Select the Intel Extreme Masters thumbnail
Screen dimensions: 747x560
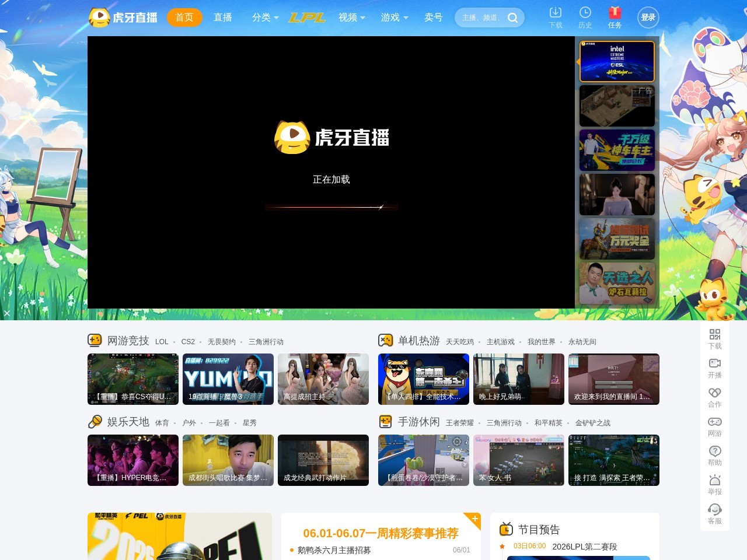pyautogui.click(x=617, y=61)
